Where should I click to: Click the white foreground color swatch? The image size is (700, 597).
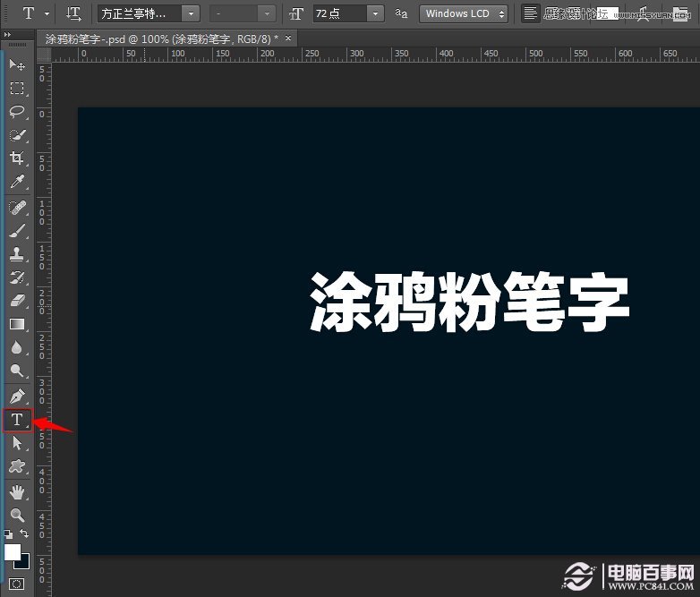coord(13,550)
